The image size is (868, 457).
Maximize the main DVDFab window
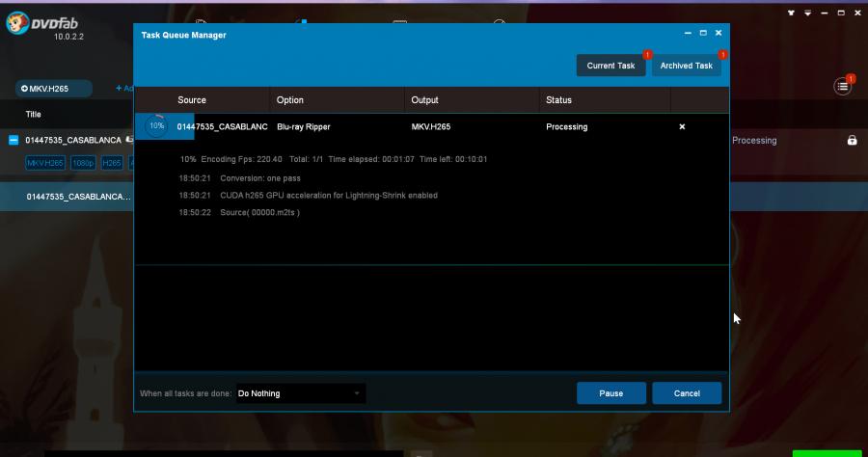coord(841,13)
